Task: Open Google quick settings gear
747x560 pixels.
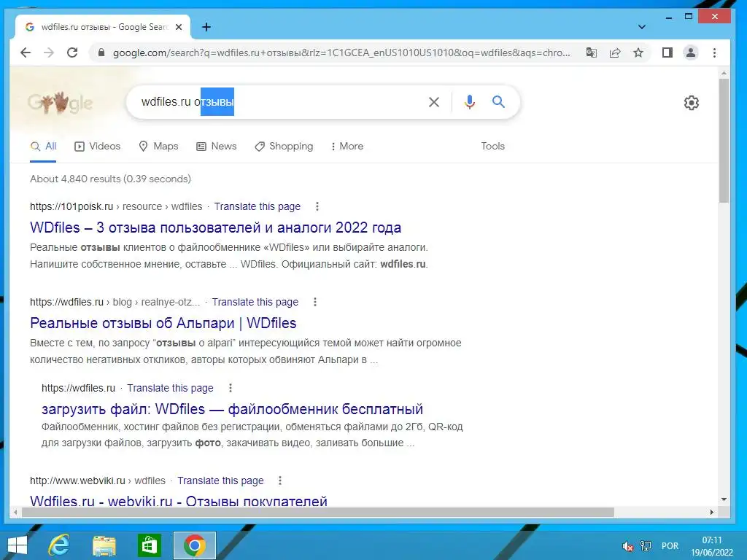Action: [692, 102]
